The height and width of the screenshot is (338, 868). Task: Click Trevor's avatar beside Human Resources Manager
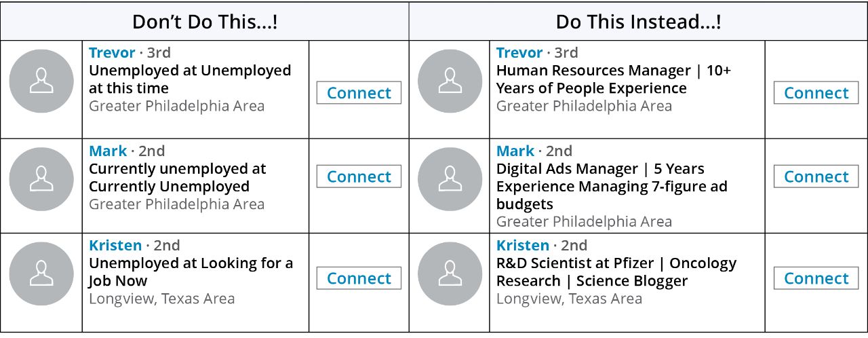pyautogui.click(x=450, y=81)
